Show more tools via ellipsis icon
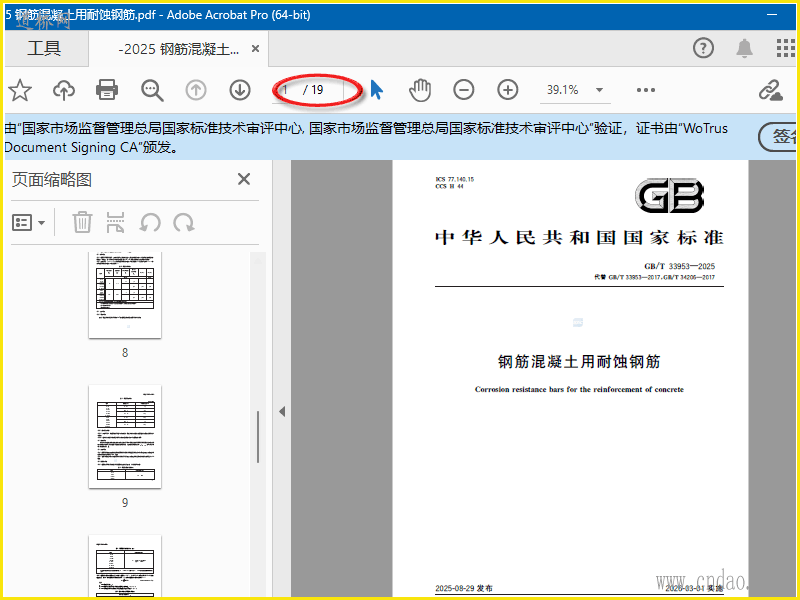 tap(645, 90)
